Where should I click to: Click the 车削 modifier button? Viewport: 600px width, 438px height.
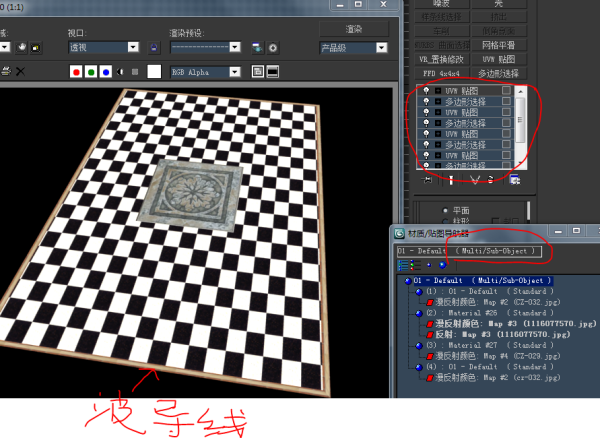point(442,31)
